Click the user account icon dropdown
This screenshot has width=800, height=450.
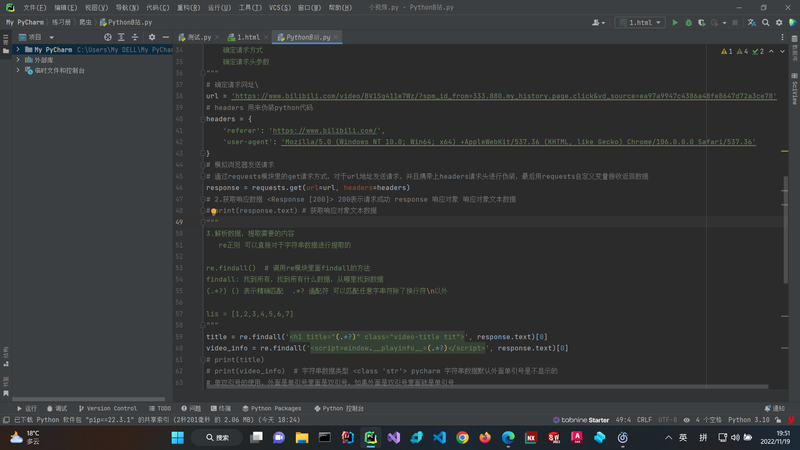598,22
